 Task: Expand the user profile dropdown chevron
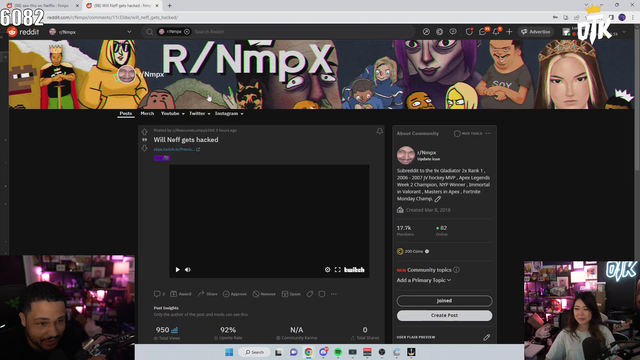pos(624,32)
